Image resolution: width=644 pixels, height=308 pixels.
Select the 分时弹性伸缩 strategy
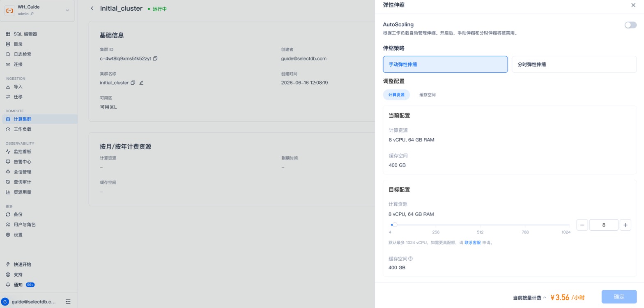[574, 65]
